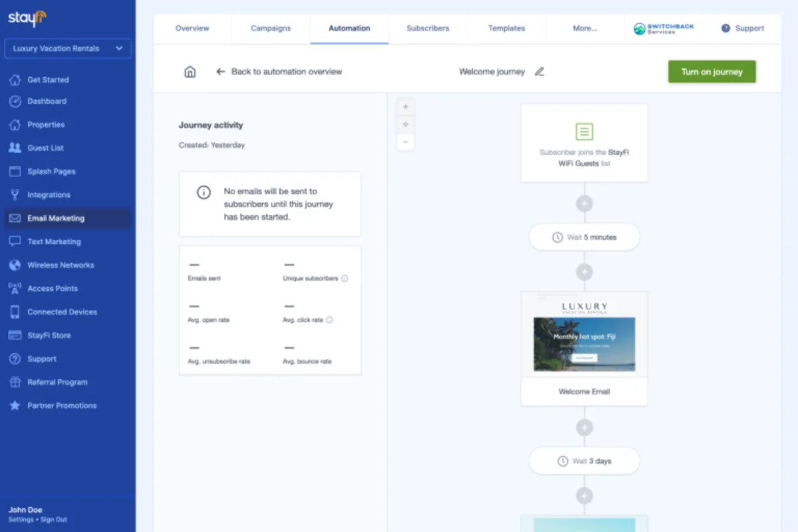This screenshot has height=532, width=798.
Task: Click the Properties home icon
Action: 15,124
